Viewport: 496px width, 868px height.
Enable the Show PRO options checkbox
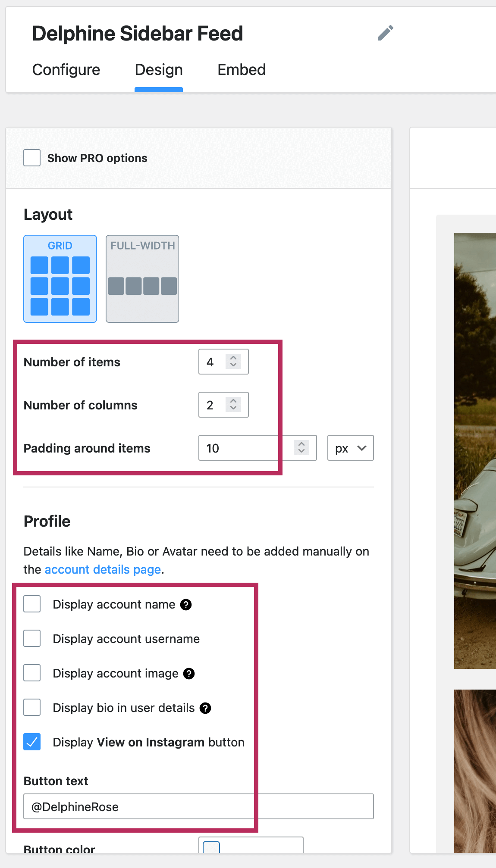coord(32,158)
